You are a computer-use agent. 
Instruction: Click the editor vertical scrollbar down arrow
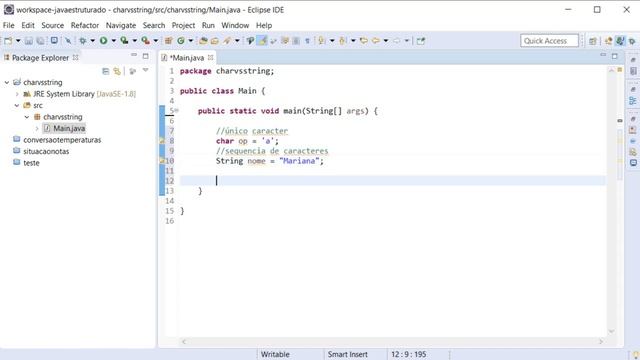click(x=611, y=331)
